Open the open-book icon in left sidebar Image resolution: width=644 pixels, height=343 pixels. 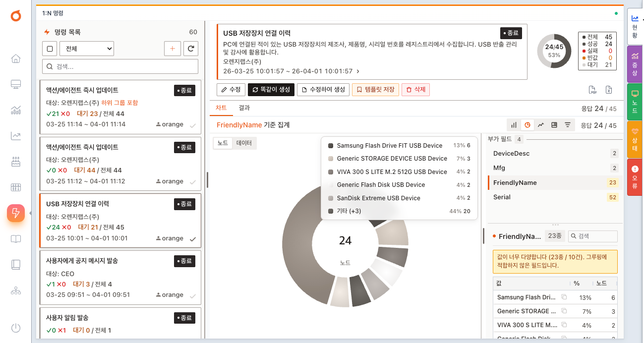tap(16, 239)
